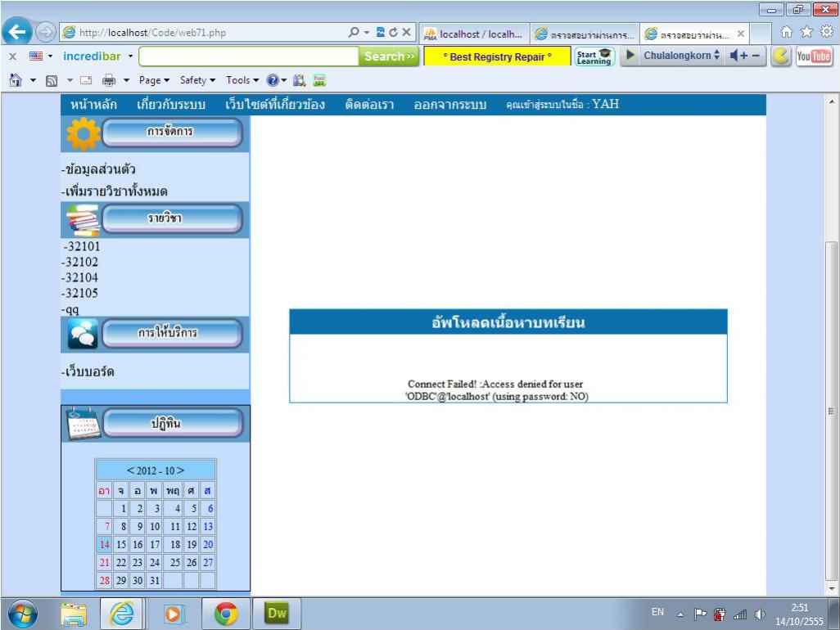The width and height of the screenshot is (840, 630).
Task: Close the active ตรวจสอบ tab
Action: [x=740, y=34]
